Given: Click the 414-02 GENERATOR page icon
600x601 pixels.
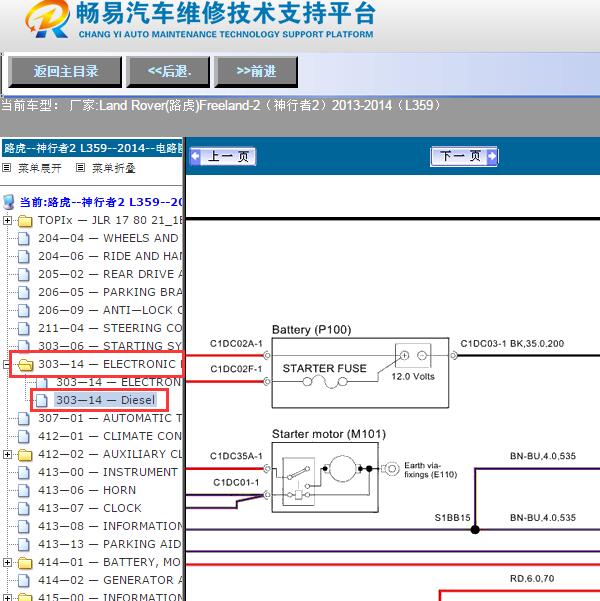Looking at the screenshot, I should click(x=24, y=581).
